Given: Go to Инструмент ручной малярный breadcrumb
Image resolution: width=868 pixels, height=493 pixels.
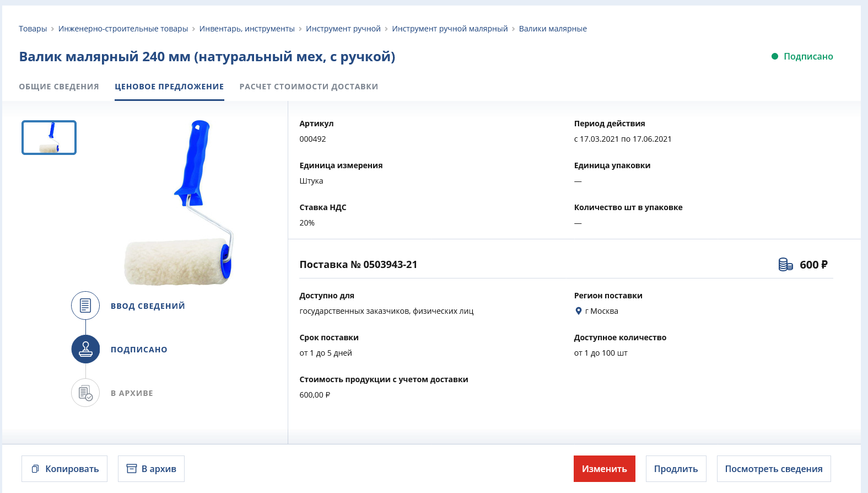Looking at the screenshot, I should [450, 29].
